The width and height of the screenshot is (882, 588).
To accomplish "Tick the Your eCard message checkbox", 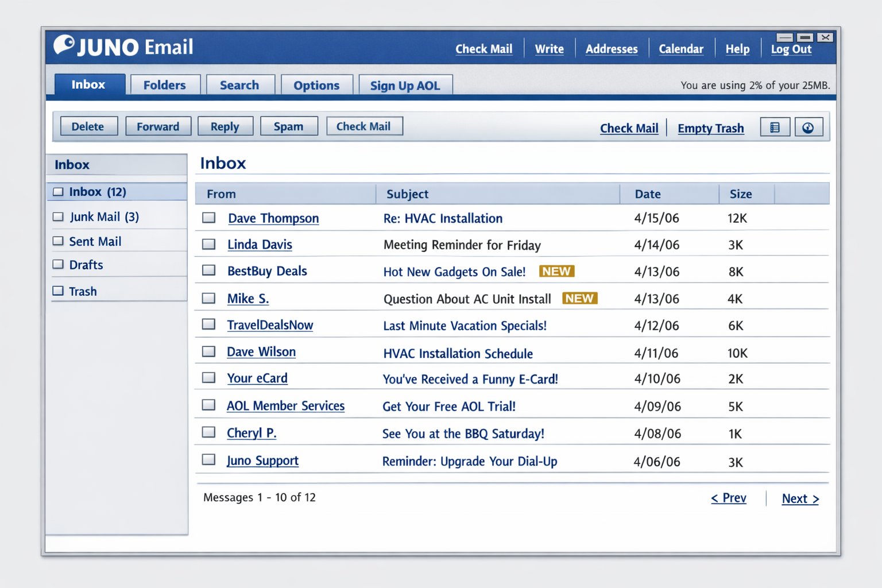I will [x=209, y=378].
